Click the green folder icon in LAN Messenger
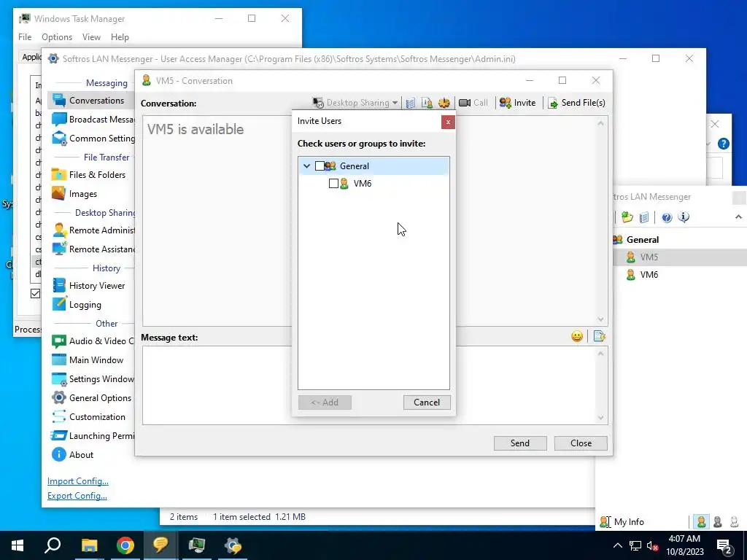The image size is (747, 560). [627, 217]
